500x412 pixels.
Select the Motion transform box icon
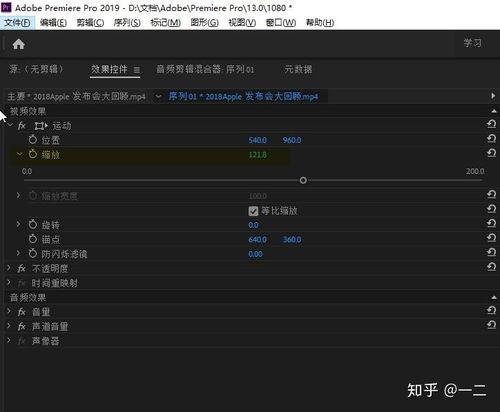[41, 126]
